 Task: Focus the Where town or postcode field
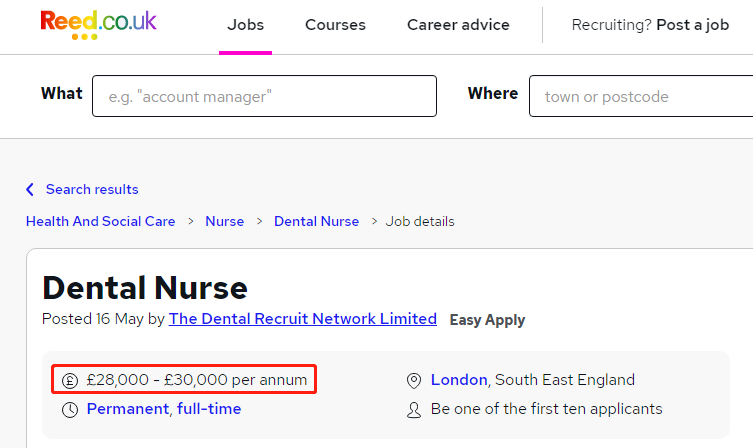[x=641, y=96]
